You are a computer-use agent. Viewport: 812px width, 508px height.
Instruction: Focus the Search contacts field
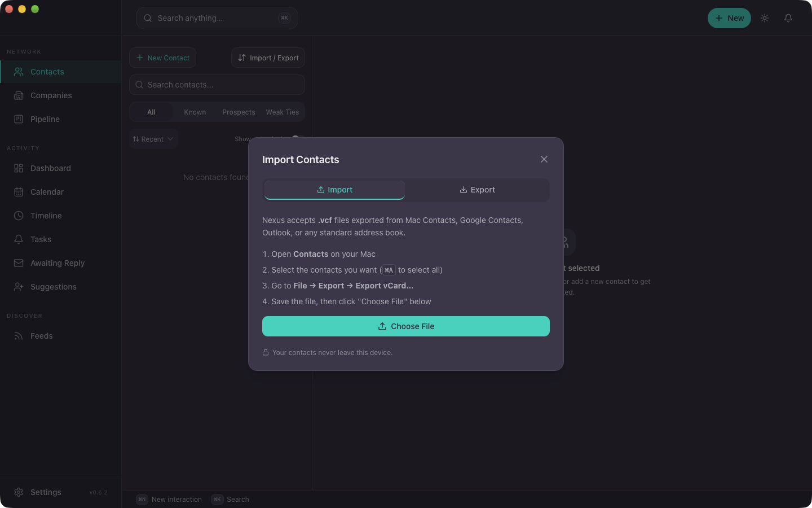coord(217,85)
